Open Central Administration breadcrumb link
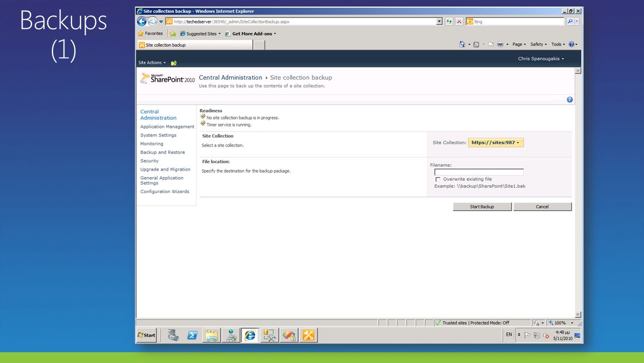644x363 pixels. point(231,78)
